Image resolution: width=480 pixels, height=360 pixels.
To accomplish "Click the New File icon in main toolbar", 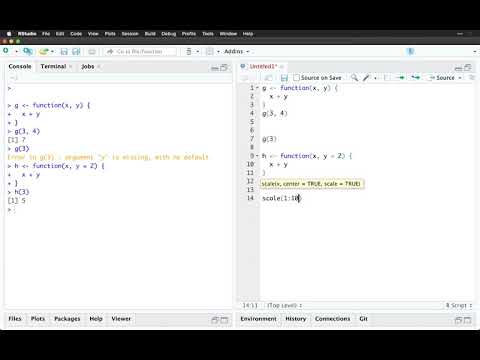I will [6, 51].
